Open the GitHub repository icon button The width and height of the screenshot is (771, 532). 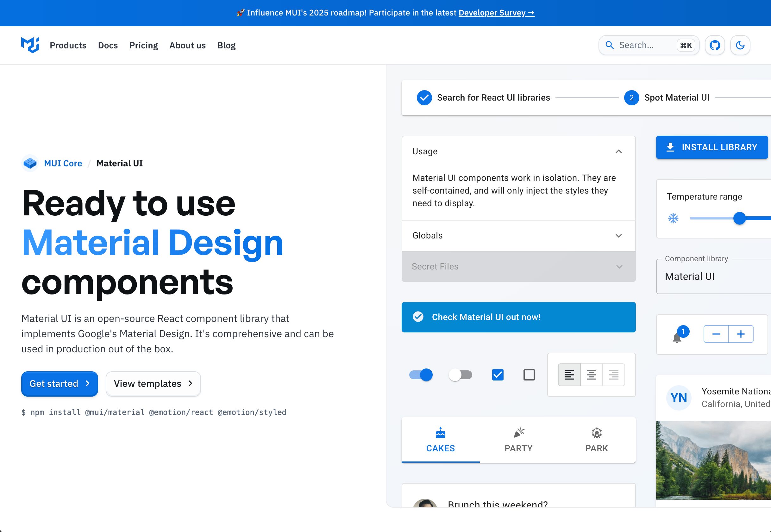click(715, 45)
